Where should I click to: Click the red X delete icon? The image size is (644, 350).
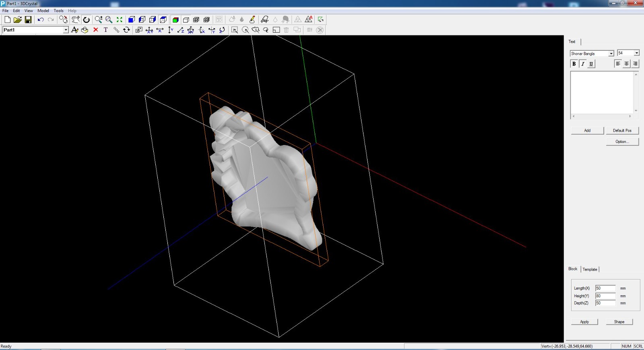(x=96, y=30)
